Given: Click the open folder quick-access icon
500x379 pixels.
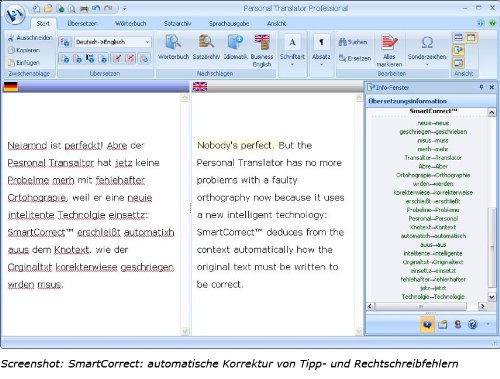Looking at the screenshot, I should [x=48, y=8].
